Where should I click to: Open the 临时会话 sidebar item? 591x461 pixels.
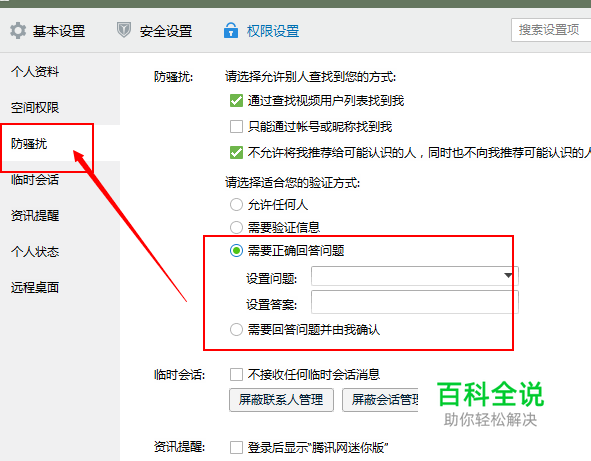(35, 179)
